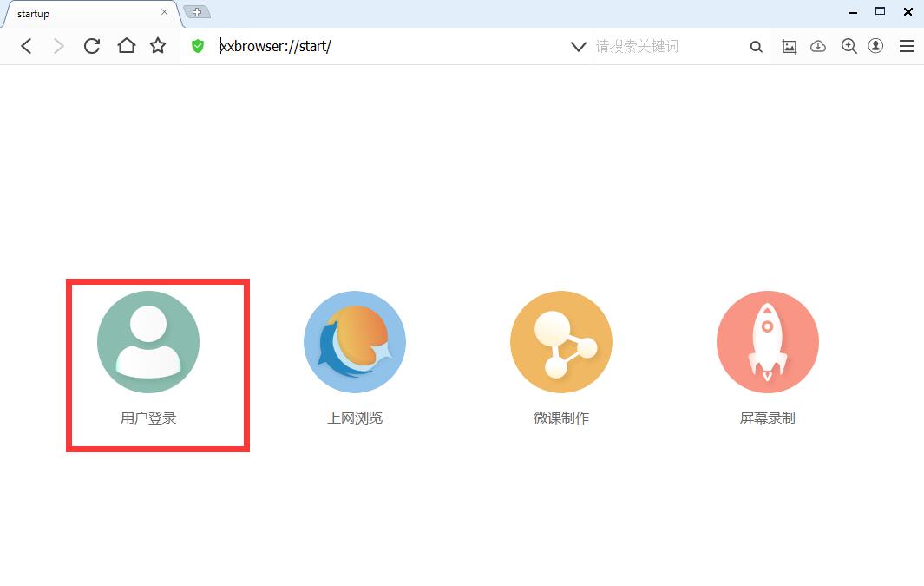Viewport: 924px width, 586px height.
Task: Click the search magnifier button
Action: [x=756, y=47]
